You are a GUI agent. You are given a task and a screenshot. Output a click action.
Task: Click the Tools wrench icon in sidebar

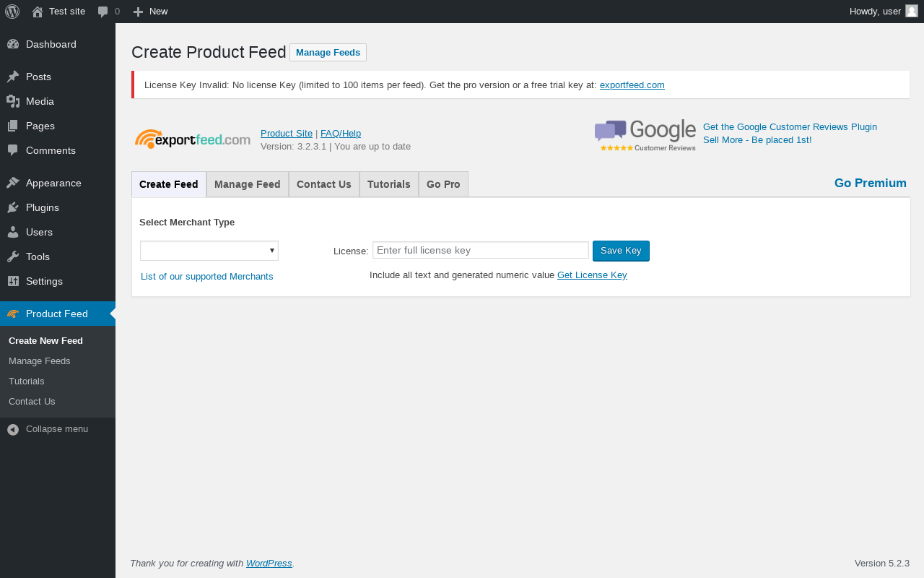[x=13, y=256]
